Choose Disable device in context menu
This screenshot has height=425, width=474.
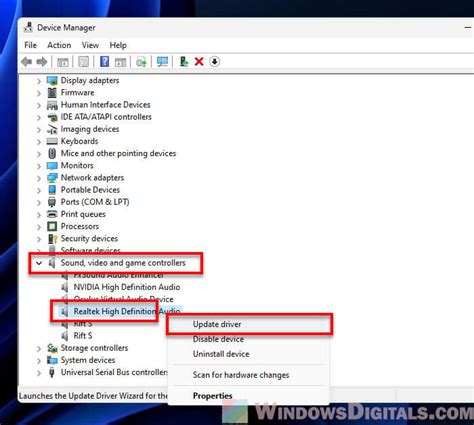point(249,339)
